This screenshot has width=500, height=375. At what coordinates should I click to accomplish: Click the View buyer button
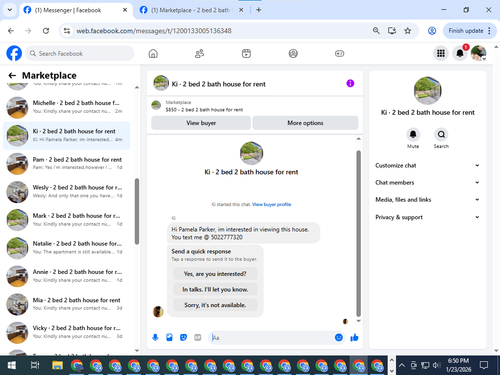[x=201, y=123]
